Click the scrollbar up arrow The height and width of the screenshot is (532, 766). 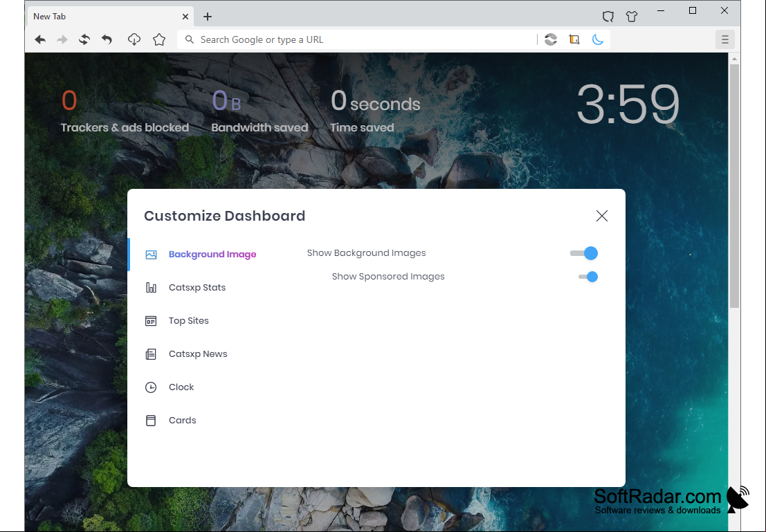734,59
